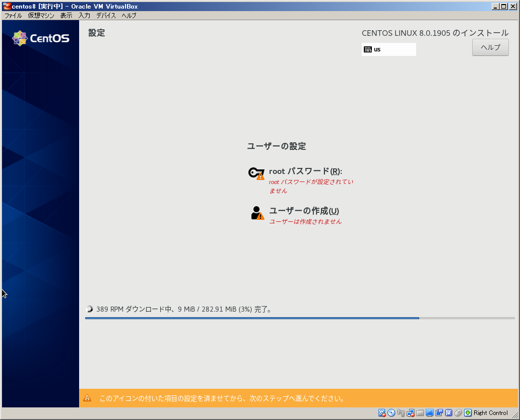The height and width of the screenshot is (420, 520).
Task: Click the CPU virtualization chip status icon
Action: click(x=448, y=413)
